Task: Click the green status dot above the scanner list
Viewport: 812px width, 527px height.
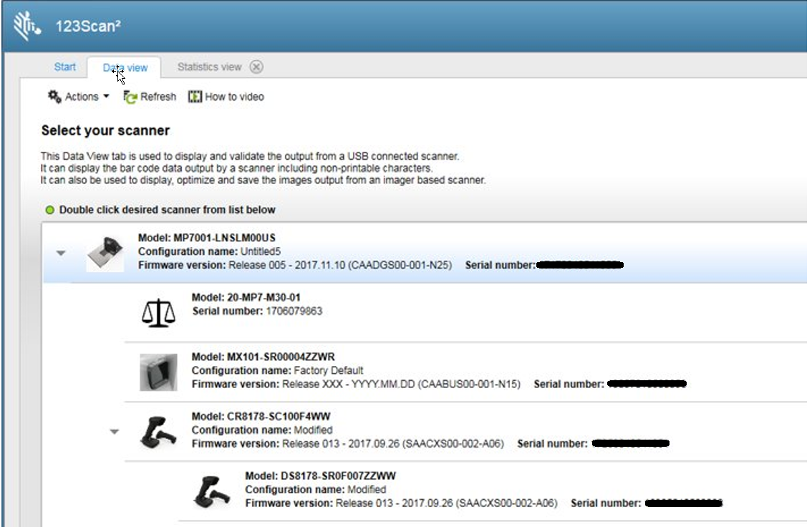Action: point(49,209)
